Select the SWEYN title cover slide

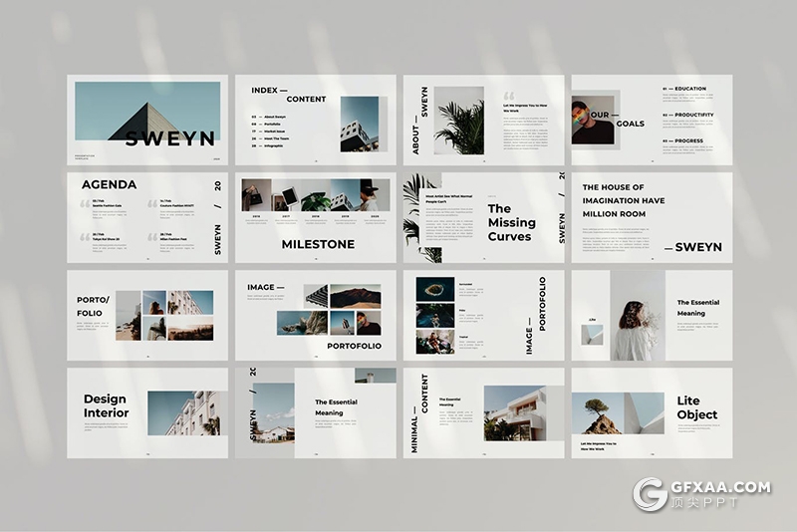click(147, 120)
